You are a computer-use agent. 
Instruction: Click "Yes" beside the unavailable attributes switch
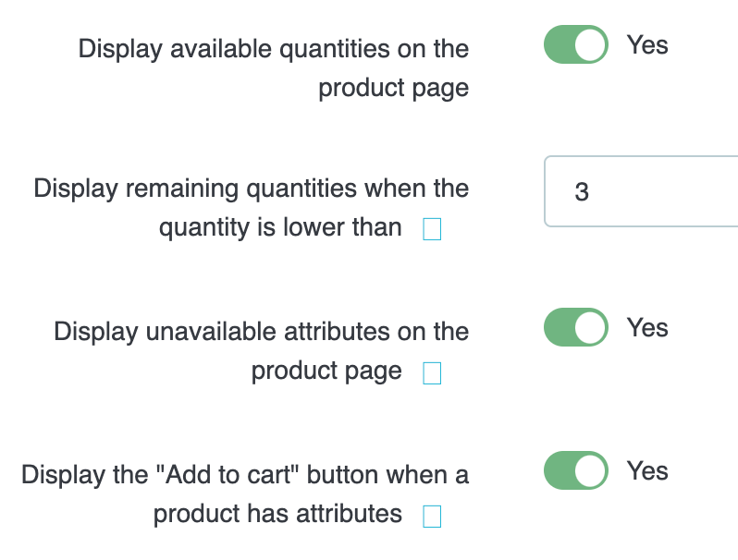pos(647,328)
